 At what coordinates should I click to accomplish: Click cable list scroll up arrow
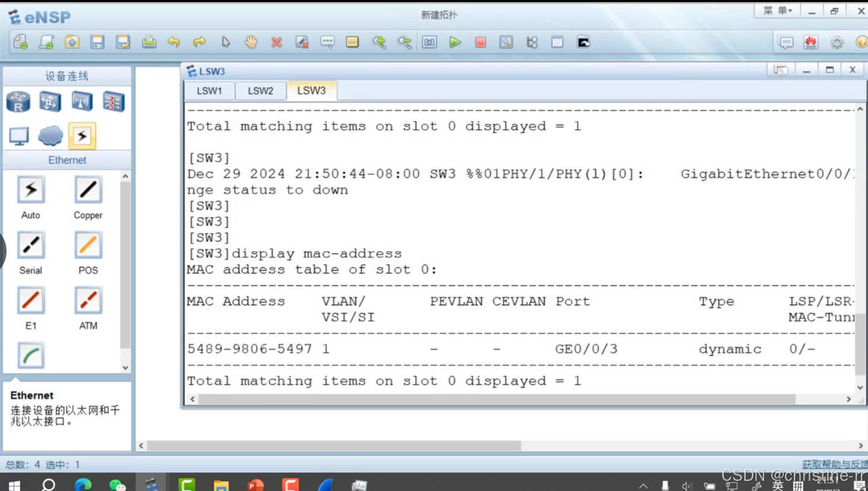click(125, 176)
